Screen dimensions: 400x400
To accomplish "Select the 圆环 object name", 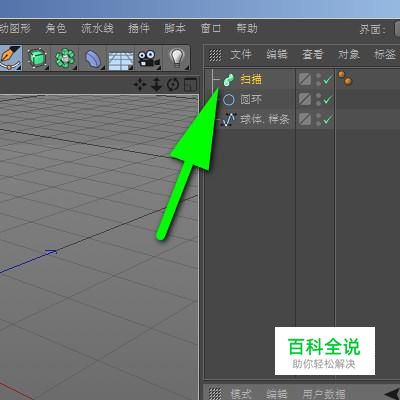I will [x=251, y=99].
